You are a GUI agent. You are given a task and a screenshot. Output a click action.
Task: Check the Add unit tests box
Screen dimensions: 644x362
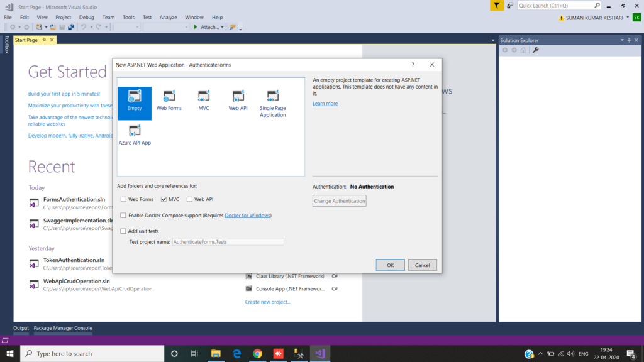click(x=123, y=231)
